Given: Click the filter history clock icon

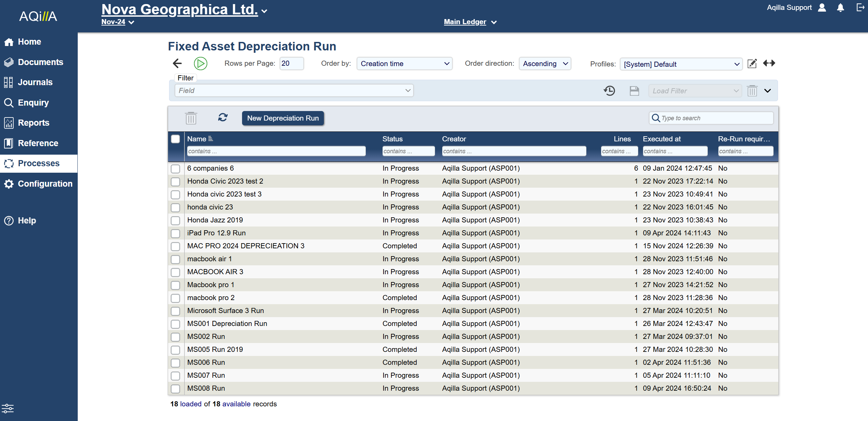Looking at the screenshot, I should pos(609,91).
